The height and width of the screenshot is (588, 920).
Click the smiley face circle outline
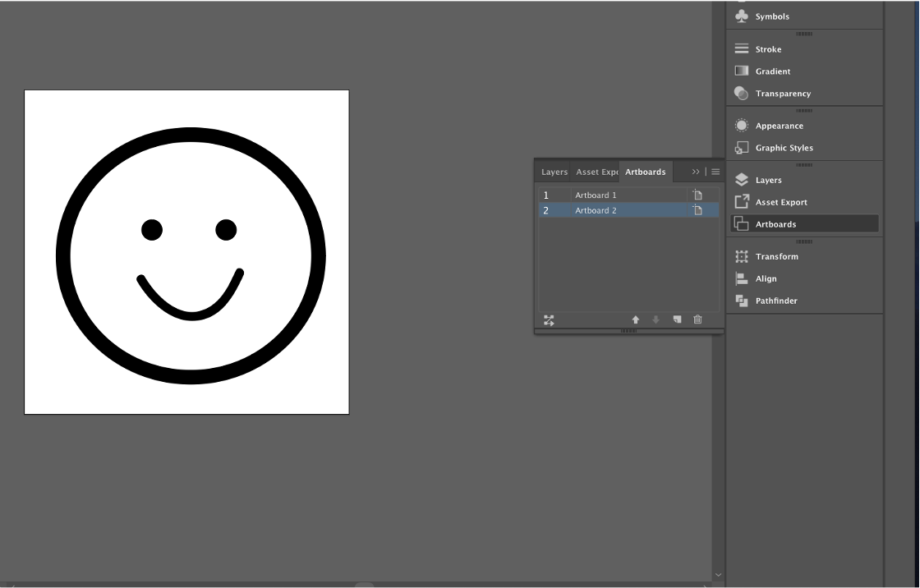pyautogui.click(x=191, y=135)
